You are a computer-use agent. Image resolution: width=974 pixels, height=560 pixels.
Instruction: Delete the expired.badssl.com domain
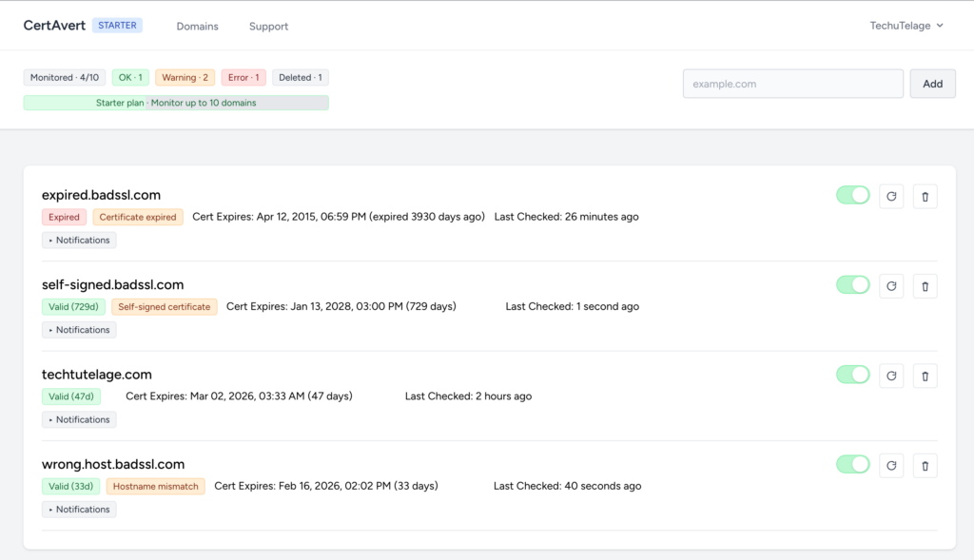click(x=925, y=197)
